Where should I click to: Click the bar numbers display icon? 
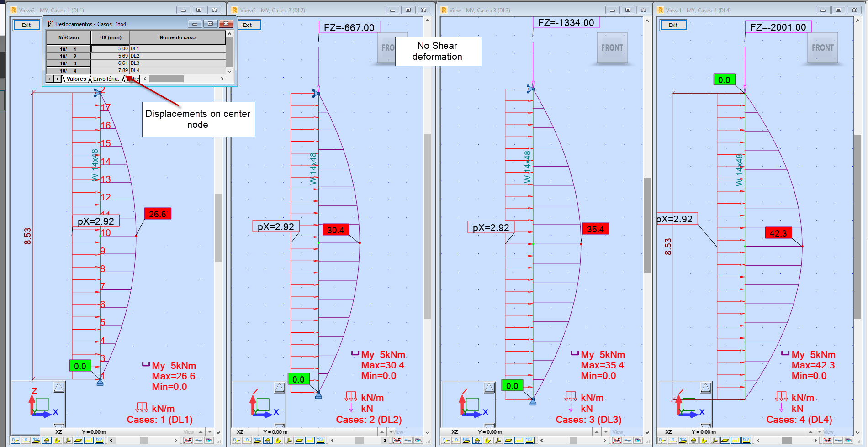[x=26, y=441]
